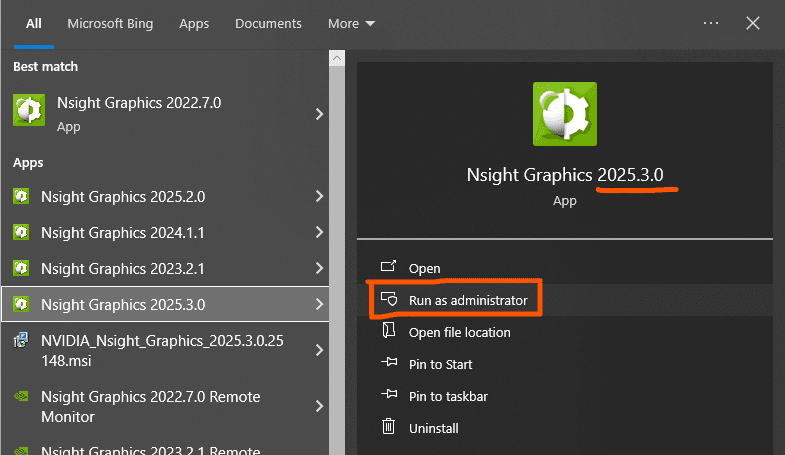Viewport: 785px width, 455px height.
Task: Click the Nsight Graphics 2022.7.0 Remote Monitor icon
Action: tap(21, 396)
